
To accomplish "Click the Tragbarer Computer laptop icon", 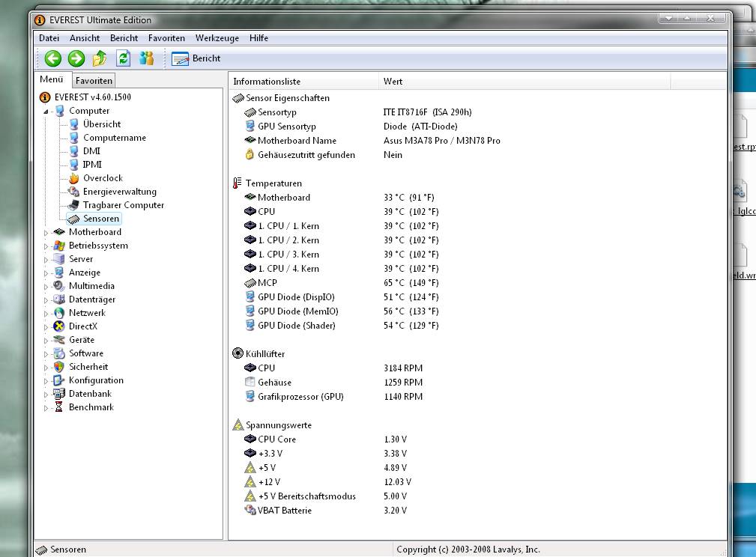I will tap(73, 205).
